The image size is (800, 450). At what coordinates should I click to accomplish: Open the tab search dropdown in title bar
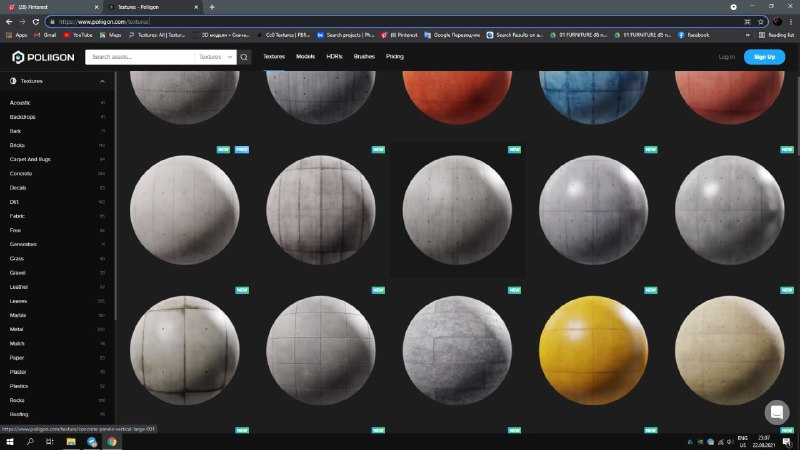pyautogui.click(x=733, y=7)
